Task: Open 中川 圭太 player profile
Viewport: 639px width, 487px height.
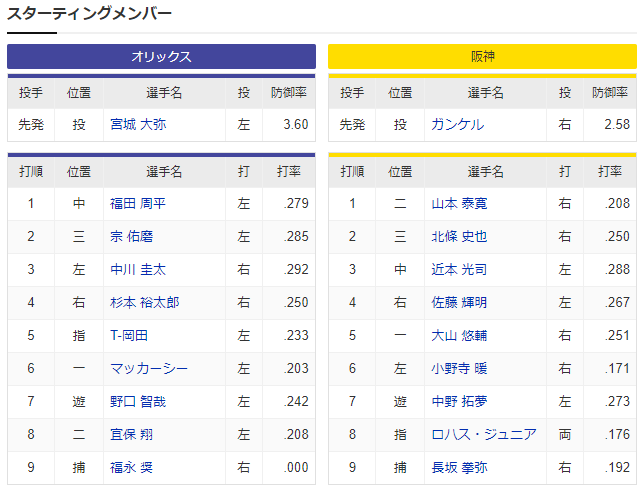Action: point(138,269)
